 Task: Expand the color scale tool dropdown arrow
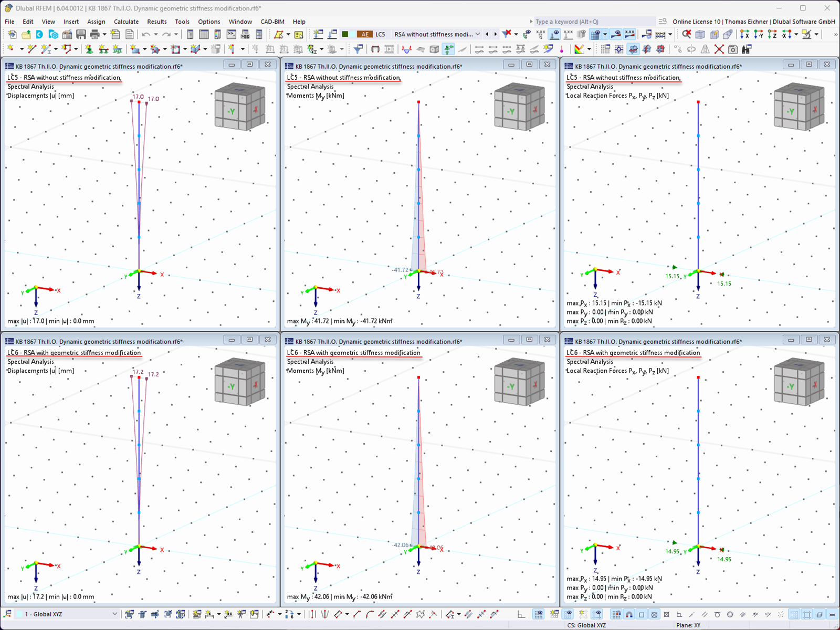pyautogui.click(x=589, y=49)
